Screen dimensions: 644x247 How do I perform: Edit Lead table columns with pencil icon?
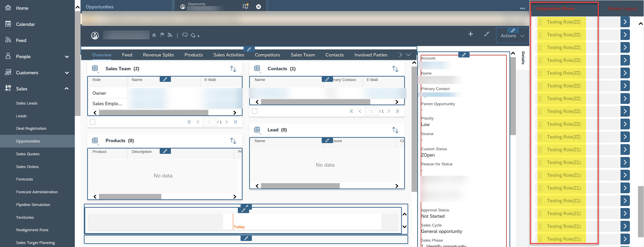[x=327, y=140]
